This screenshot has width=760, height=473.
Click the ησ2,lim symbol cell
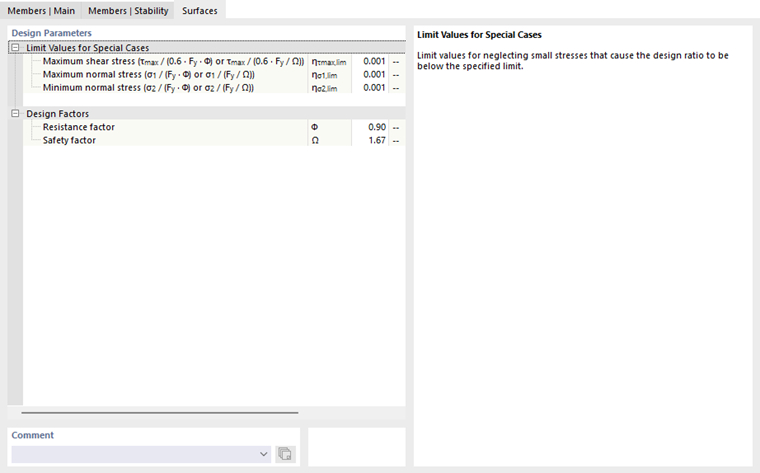click(330, 87)
